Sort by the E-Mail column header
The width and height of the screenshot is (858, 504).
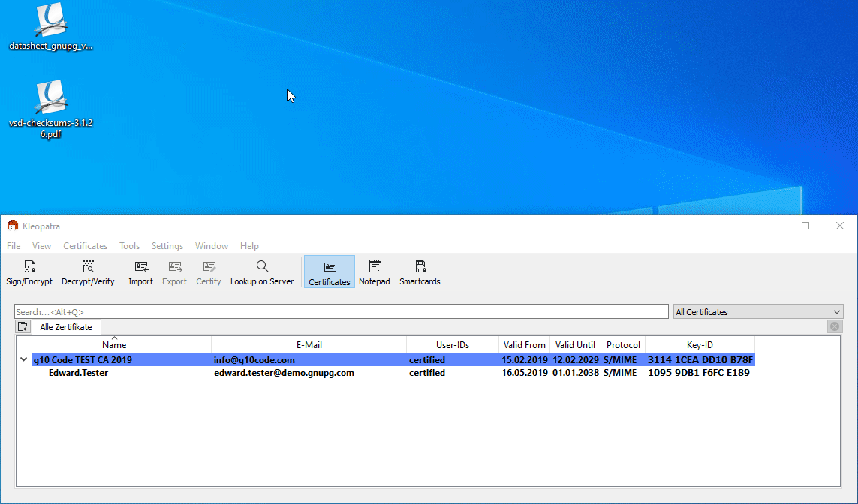[x=309, y=345]
